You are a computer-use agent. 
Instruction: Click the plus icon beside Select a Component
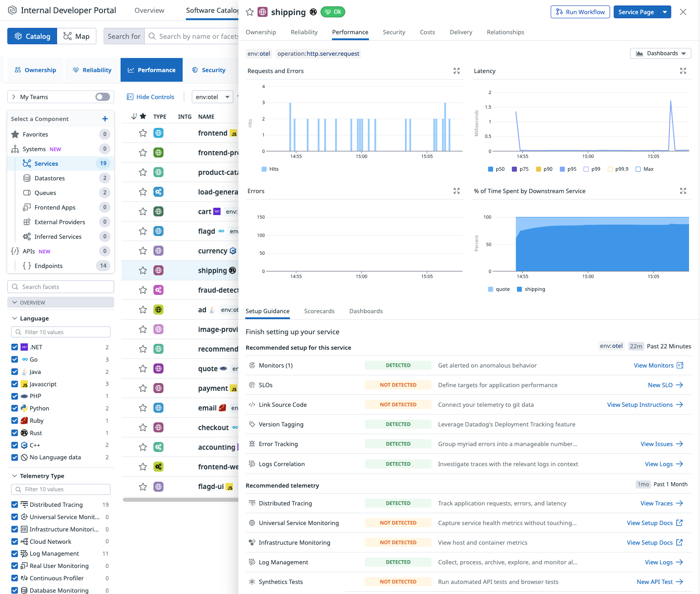(105, 119)
